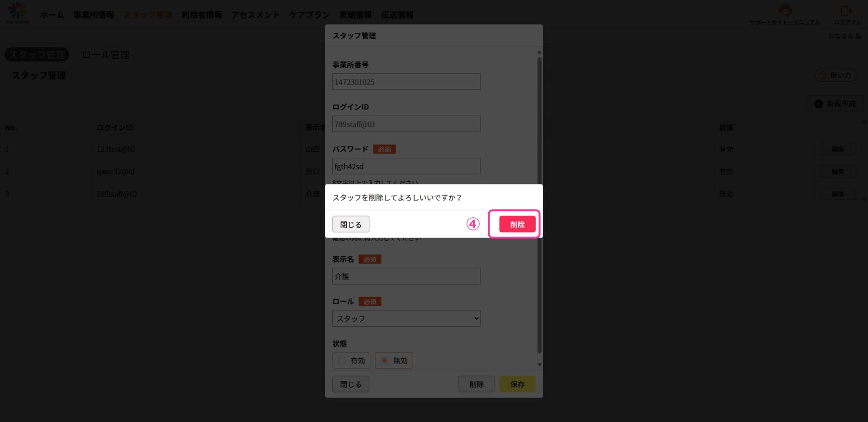Click 閉じる in the confirmation popup
Screen dimensions: 868x422
[x=351, y=224]
